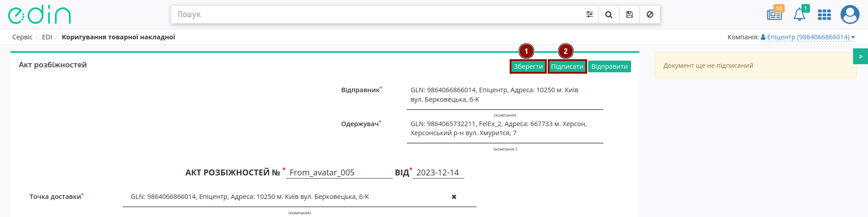Screen dimensions: 868x217
Task: Open news feed icon with badge 10
Action: [x=774, y=14]
